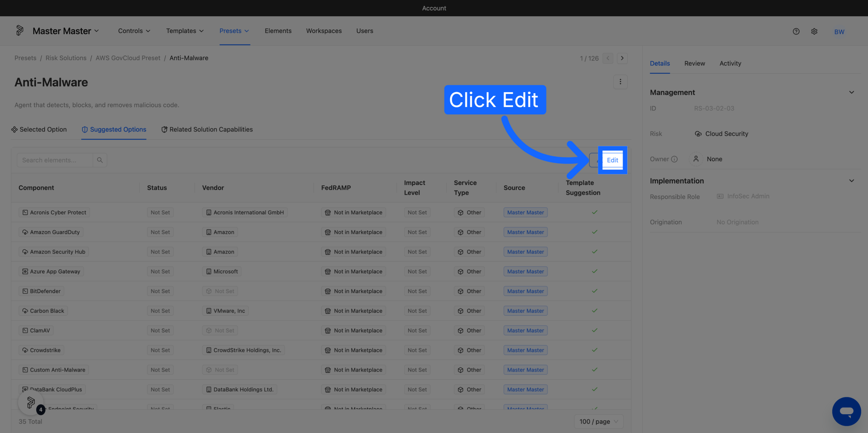The width and height of the screenshot is (868, 433).
Task: Open Related Solution Capabilities tab
Action: (x=207, y=129)
